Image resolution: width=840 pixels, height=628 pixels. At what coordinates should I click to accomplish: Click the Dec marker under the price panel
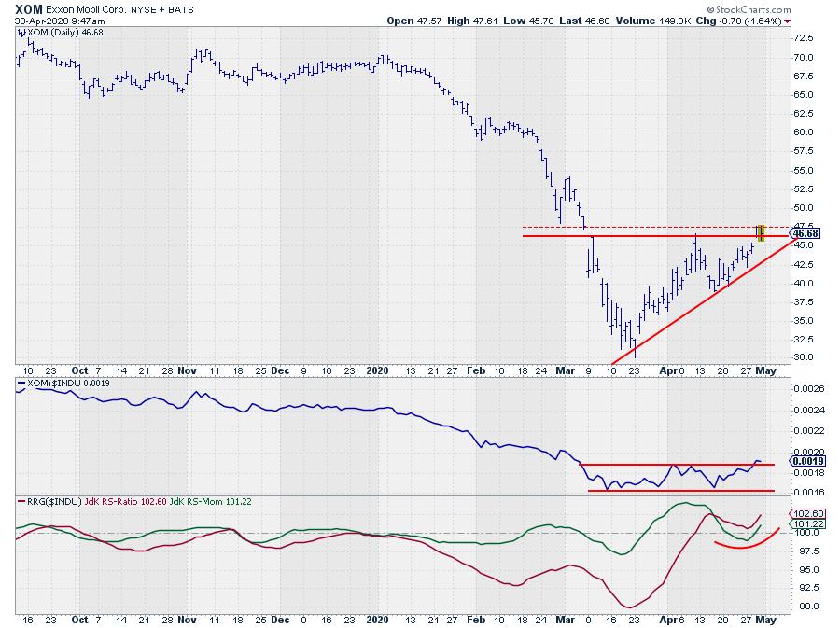click(x=280, y=370)
